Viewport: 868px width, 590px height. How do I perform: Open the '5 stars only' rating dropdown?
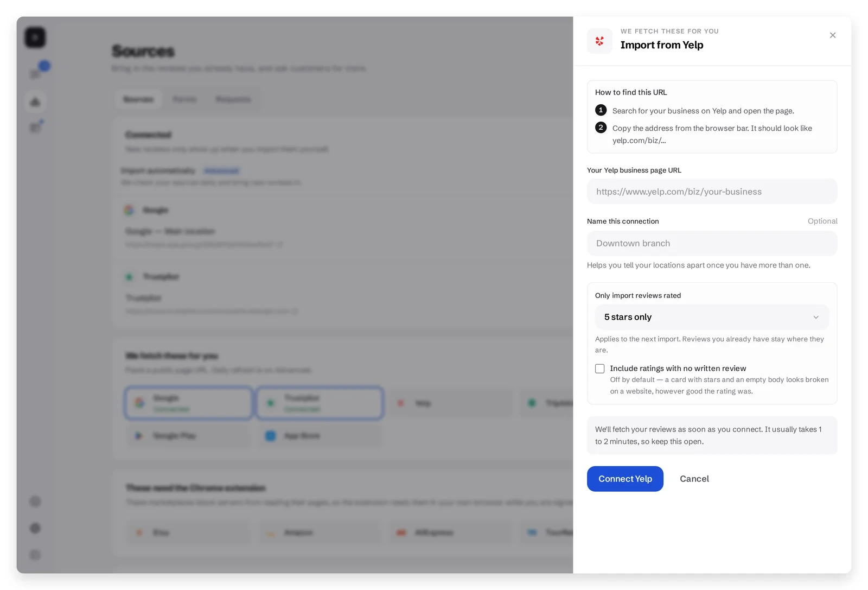pyautogui.click(x=712, y=317)
